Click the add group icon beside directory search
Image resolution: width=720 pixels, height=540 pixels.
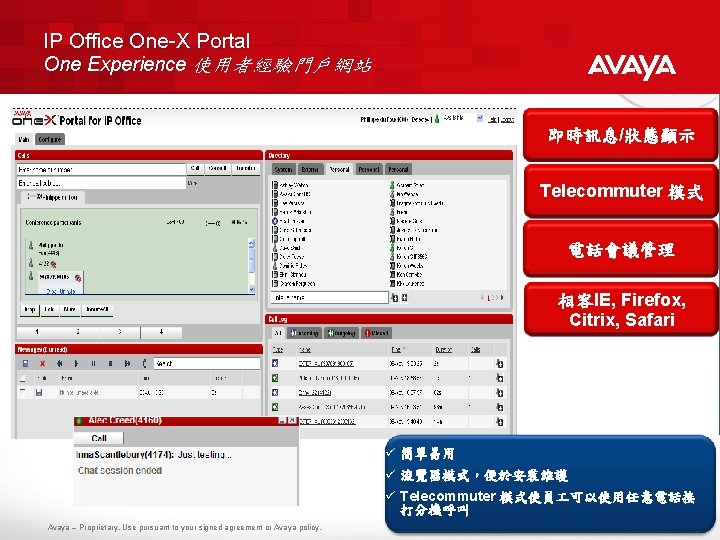(405, 298)
